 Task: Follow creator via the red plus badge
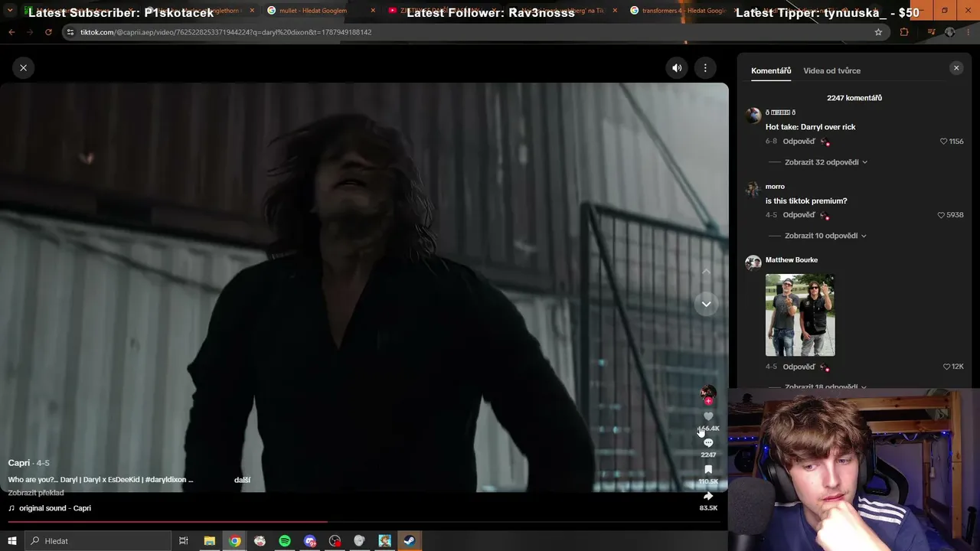(x=708, y=401)
